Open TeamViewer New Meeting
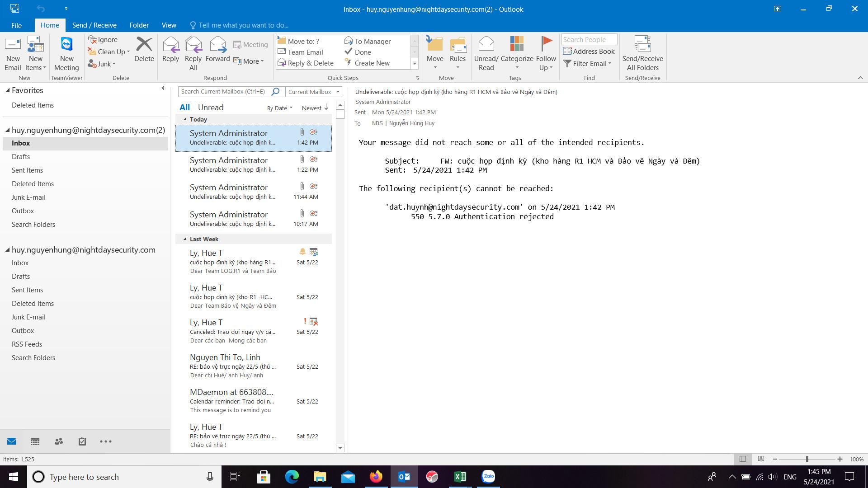 [66, 53]
